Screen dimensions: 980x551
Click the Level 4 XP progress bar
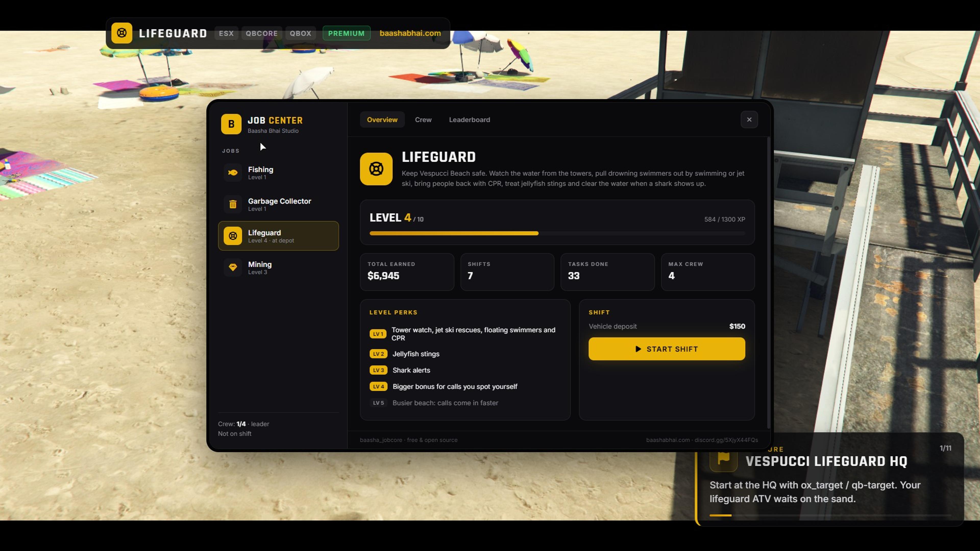pyautogui.click(x=557, y=233)
